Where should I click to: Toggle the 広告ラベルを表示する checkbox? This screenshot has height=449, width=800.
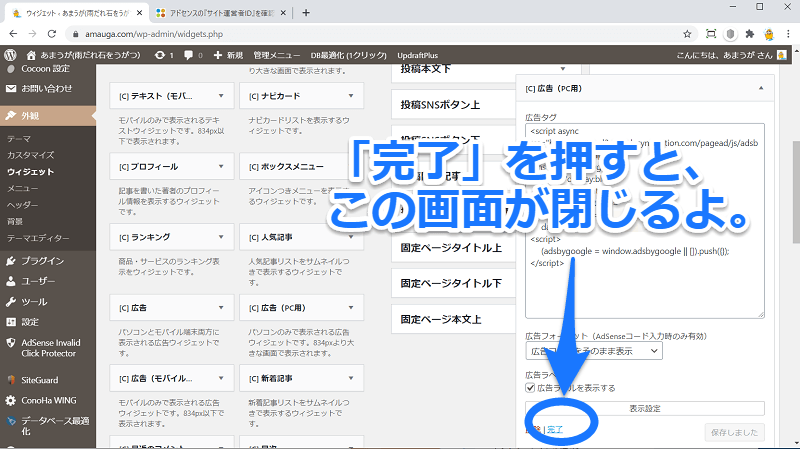point(531,387)
